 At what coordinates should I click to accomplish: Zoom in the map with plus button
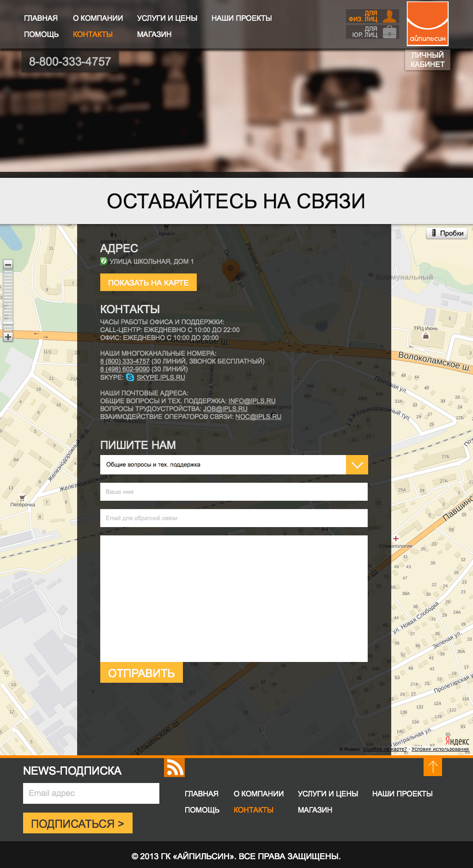(8, 337)
